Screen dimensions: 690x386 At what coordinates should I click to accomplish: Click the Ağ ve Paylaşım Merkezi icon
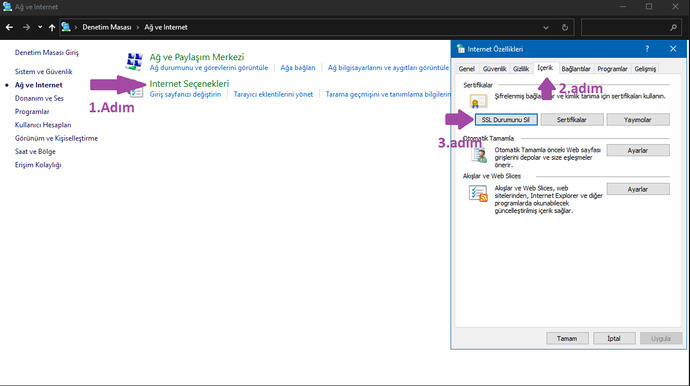[x=134, y=62]
